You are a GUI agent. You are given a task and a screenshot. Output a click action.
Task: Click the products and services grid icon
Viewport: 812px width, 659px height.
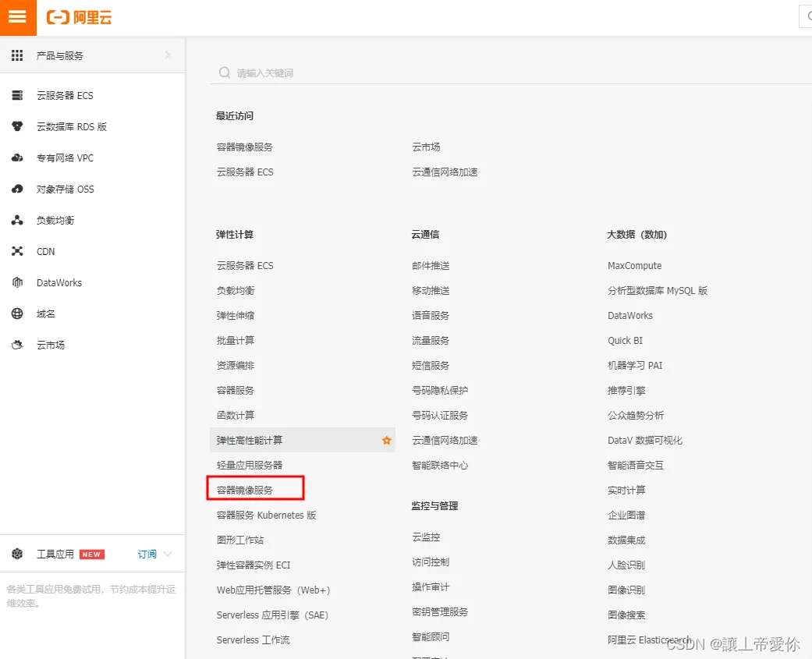point(17,55)
